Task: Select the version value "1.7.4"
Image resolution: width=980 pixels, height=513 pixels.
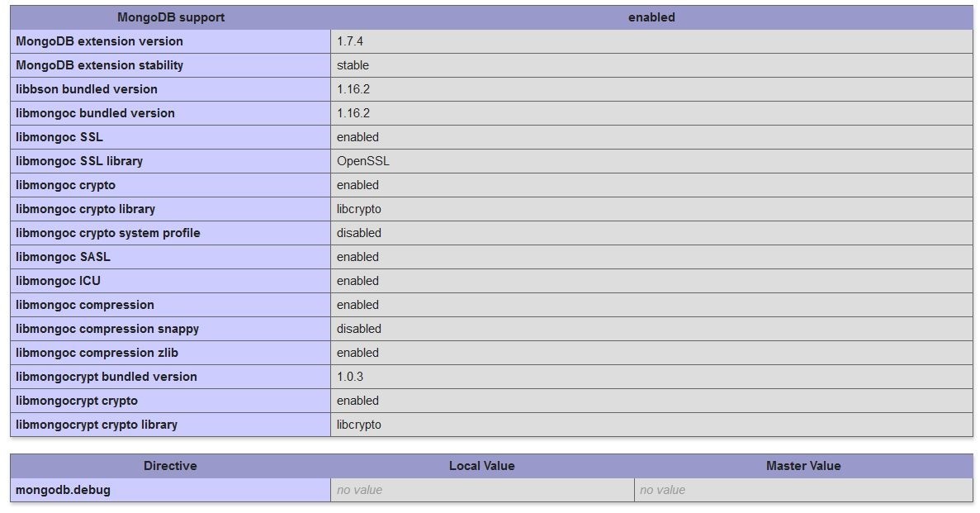Action: point(350,41)
